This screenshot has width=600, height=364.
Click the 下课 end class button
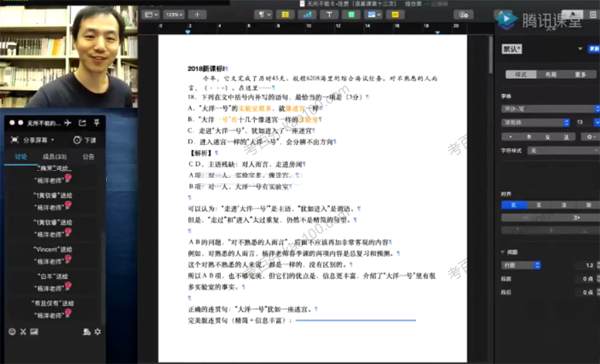pyautogui.click(x=85, y=140)
